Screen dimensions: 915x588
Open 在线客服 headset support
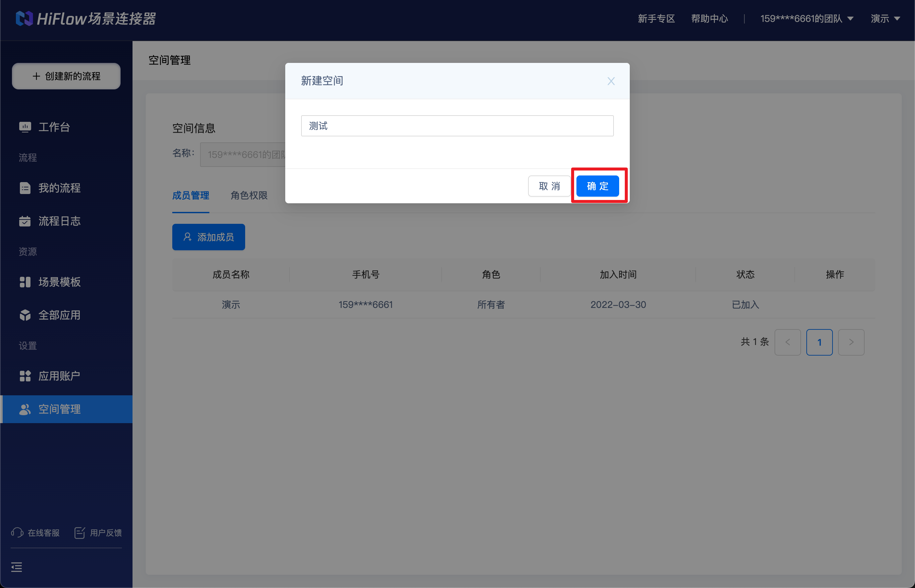point(35,532)
